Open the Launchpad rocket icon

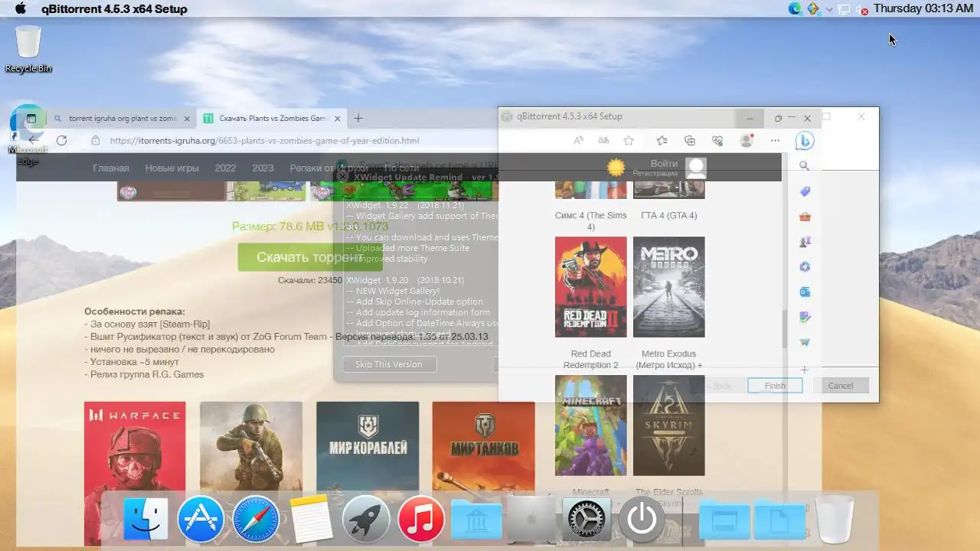pos(366,520)
